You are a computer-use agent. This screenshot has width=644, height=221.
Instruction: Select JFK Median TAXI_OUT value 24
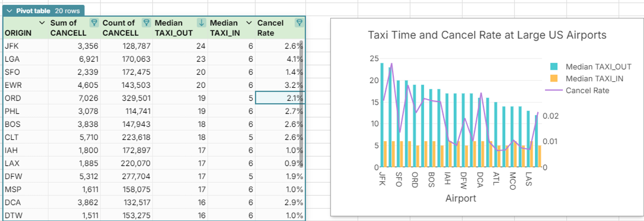tap(180, 46)
